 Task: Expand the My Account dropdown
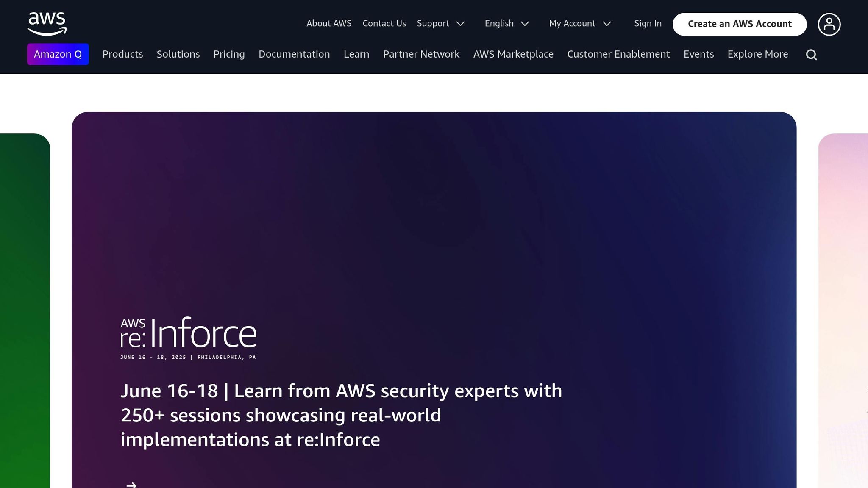pyautogui.click(x=580, y=24)
